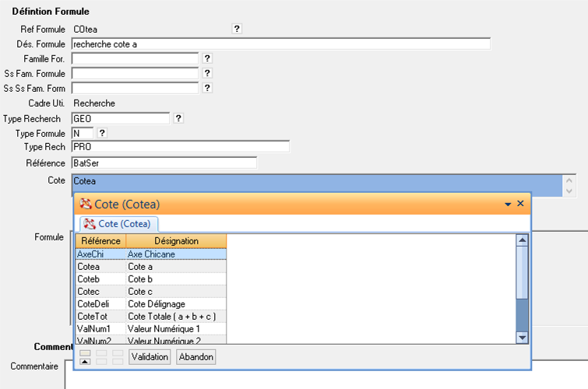Click the Référence field containing BatSer

pos(164,163)
